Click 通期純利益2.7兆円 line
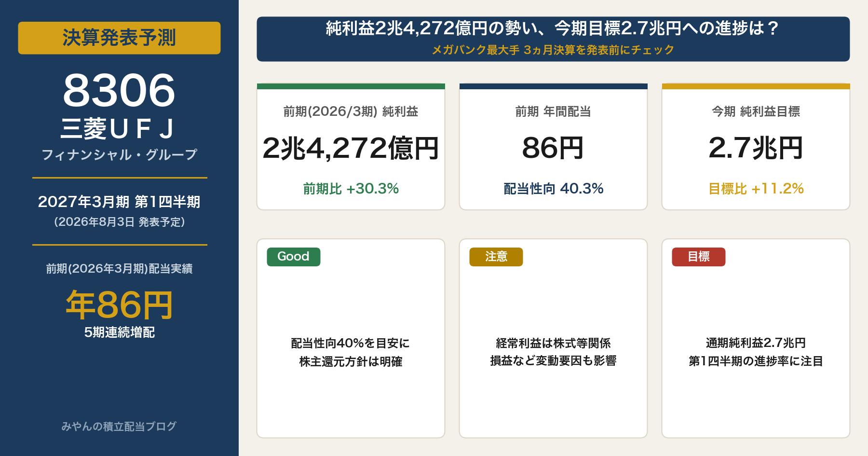Viewport: 868px width, 456px height. point(756,343)
